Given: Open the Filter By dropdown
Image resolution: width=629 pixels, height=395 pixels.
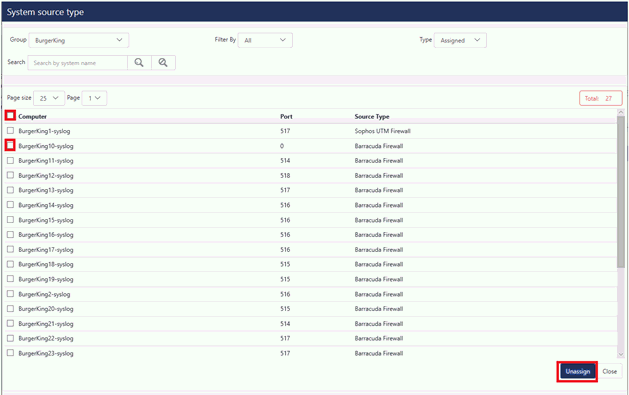Looking at the screenshot, I should click(x=265, y=40).
